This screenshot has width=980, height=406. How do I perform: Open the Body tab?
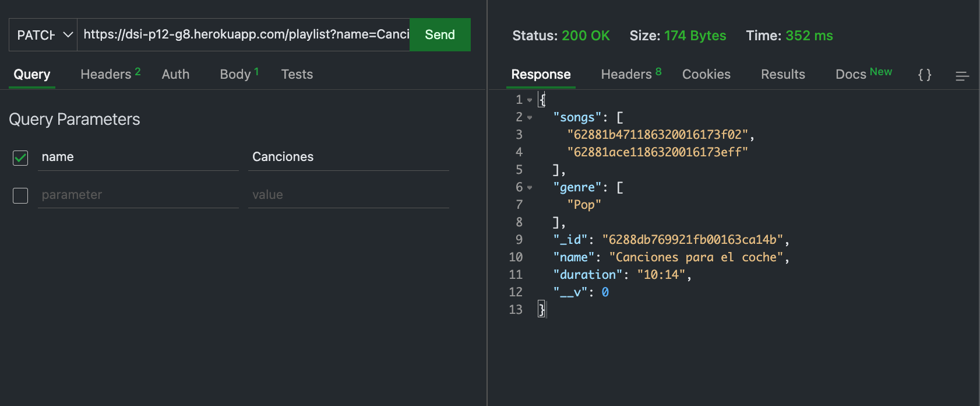point(239,74)
